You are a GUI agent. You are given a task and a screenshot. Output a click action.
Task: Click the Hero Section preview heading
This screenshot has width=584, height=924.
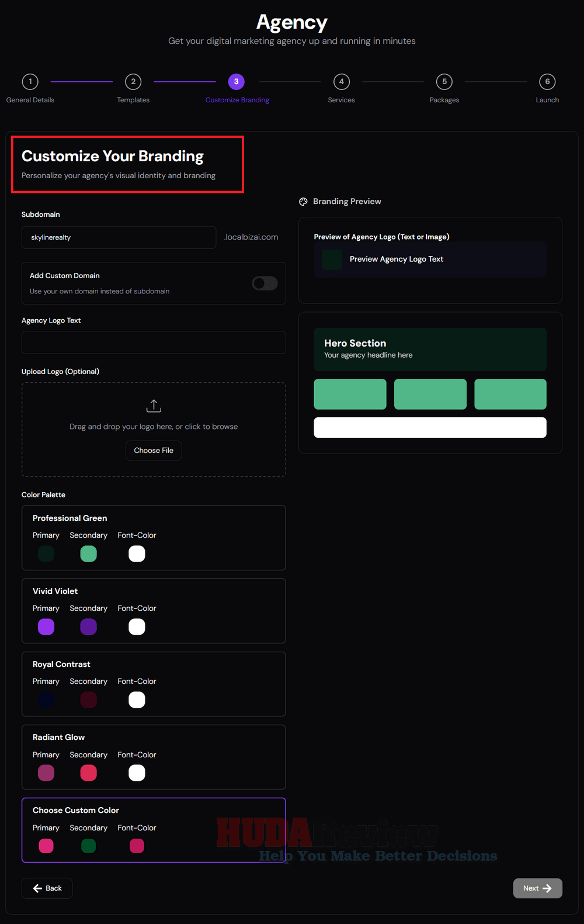[x=355, y=343]
